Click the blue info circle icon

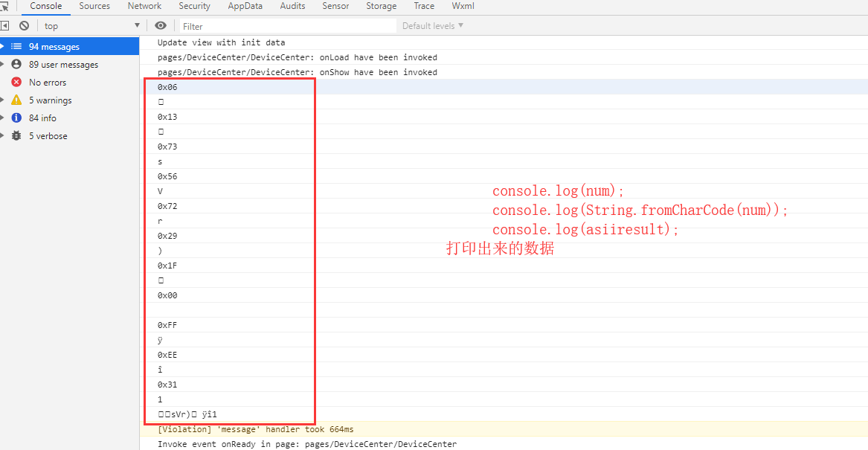(16, 118)
